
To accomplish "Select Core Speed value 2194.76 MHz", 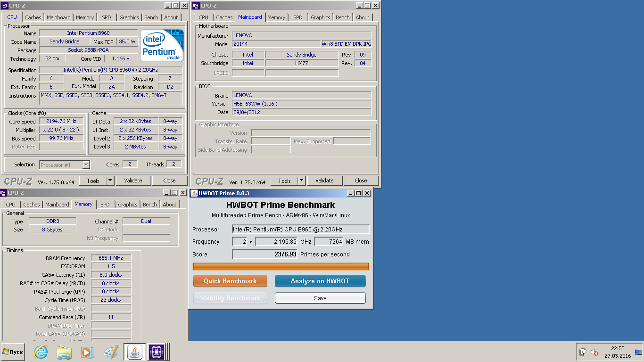I will coord(61,121).
